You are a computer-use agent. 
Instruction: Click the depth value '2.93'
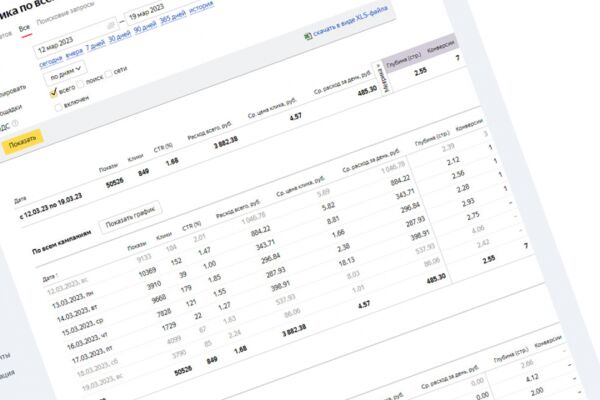(468, 202)
